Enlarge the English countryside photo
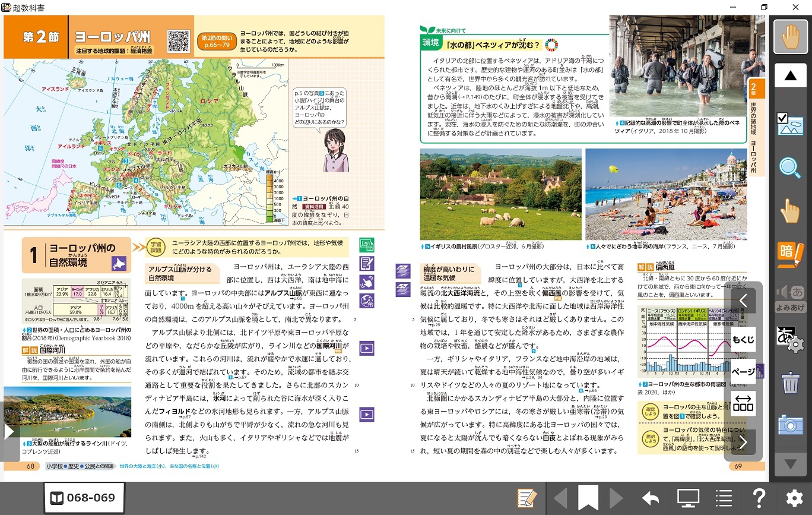This screenshot has width=812, height=515. pos(500,194)
